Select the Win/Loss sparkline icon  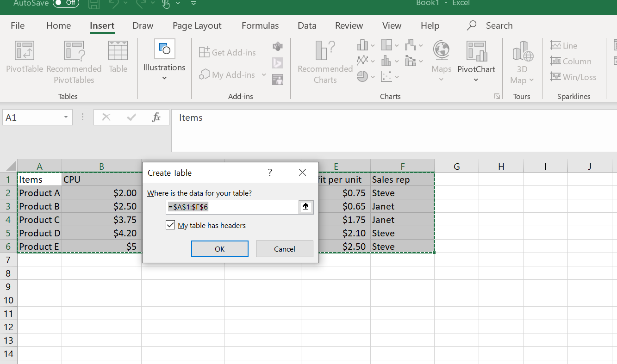[x=555, y=77]
